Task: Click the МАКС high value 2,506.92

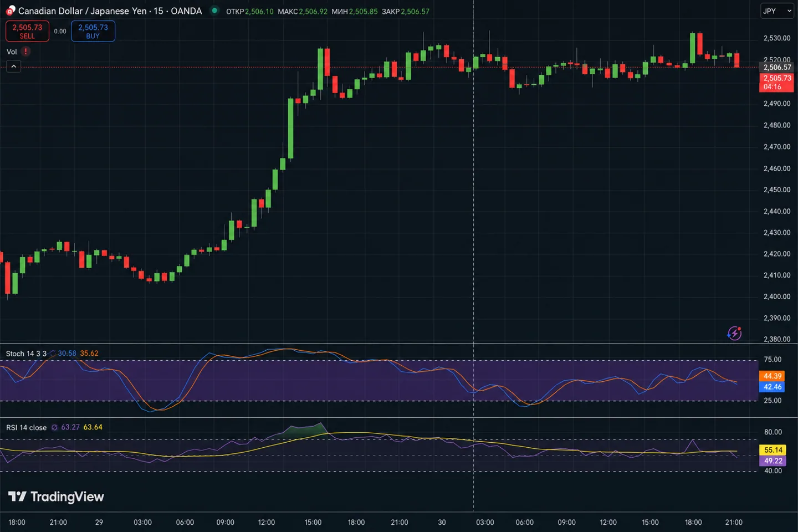Action: tap(313, 11)
